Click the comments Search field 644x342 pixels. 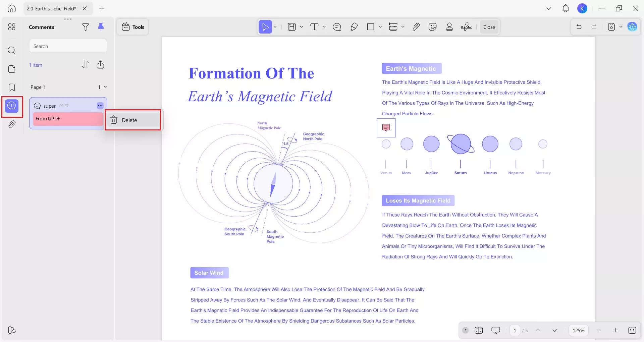click(68, 46)
